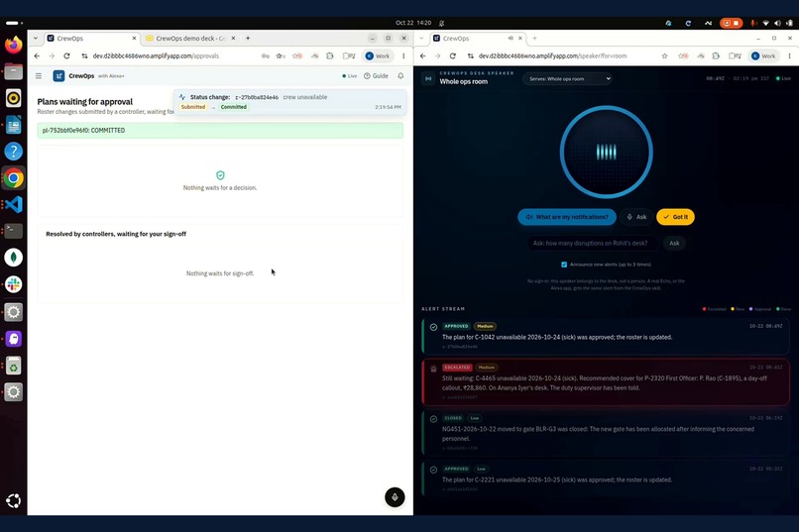Bookmark the speaker page with star icon
The image size is (799, 532).
coord(664,56)
